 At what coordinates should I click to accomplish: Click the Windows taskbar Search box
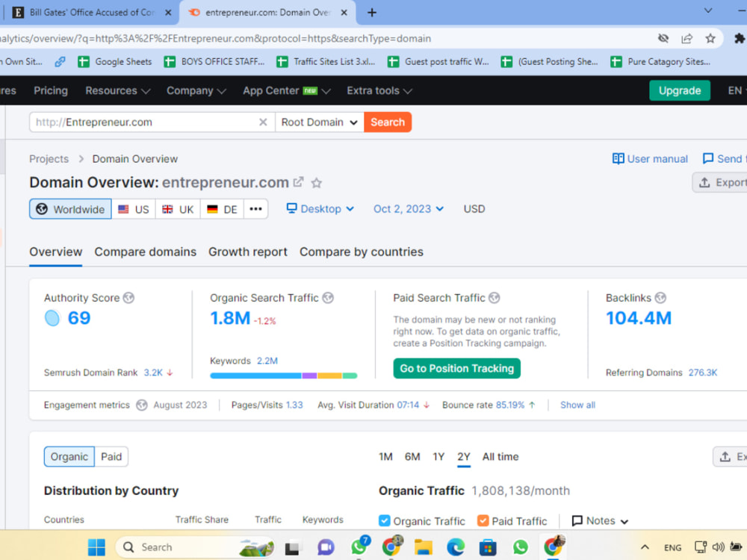(x=195, y=547)
